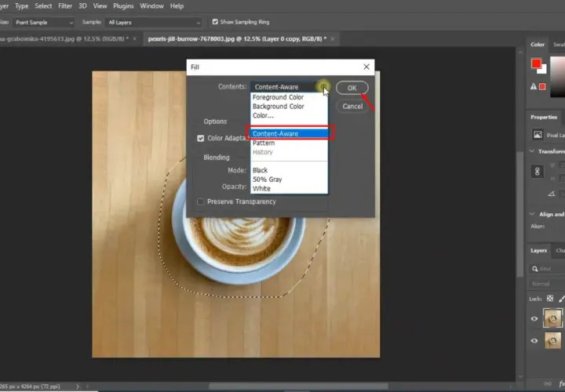Close the grabowska-4195613.jpg document tab
The image size is (565, 392).
coord(135,39)
